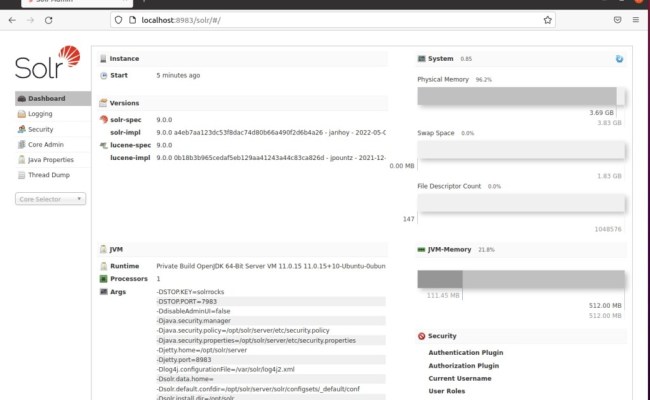This screenshot has width=650, height=400.
Task: Click the address bar URL field
Action: 333,20
